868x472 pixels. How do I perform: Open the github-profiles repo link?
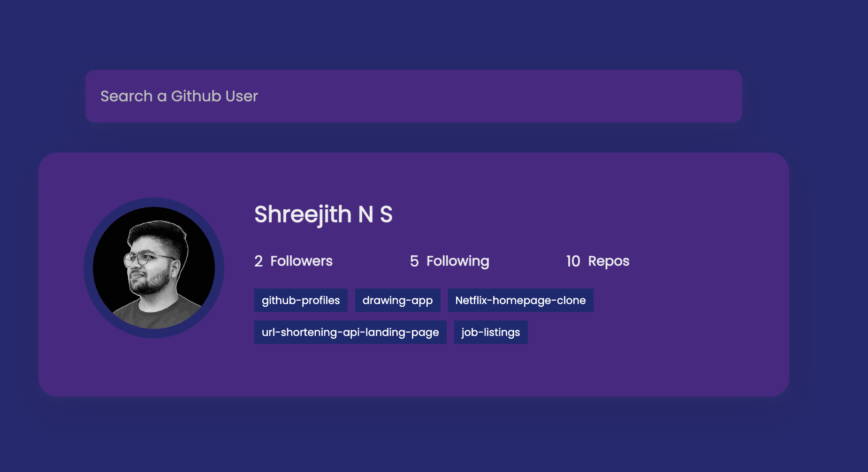pyautogui.click(x=301, y=300)
